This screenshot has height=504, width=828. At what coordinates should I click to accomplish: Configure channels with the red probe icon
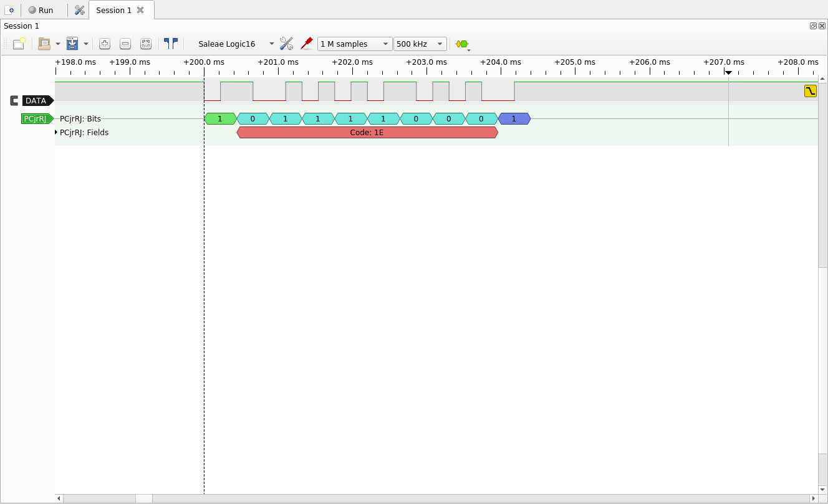(x=306, y=44)
